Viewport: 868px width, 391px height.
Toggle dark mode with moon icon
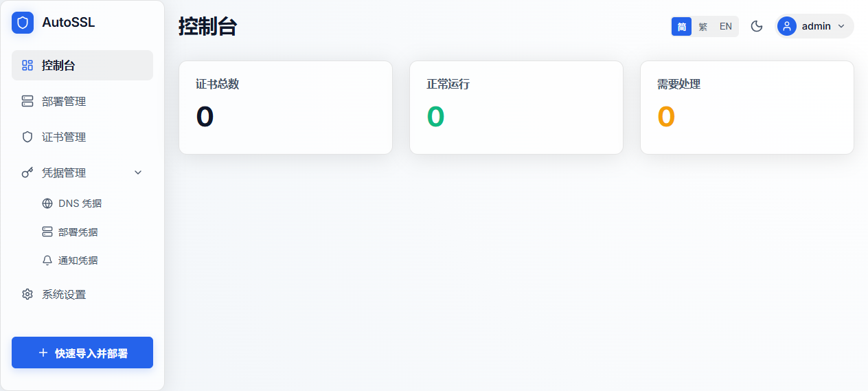point(757,26)
